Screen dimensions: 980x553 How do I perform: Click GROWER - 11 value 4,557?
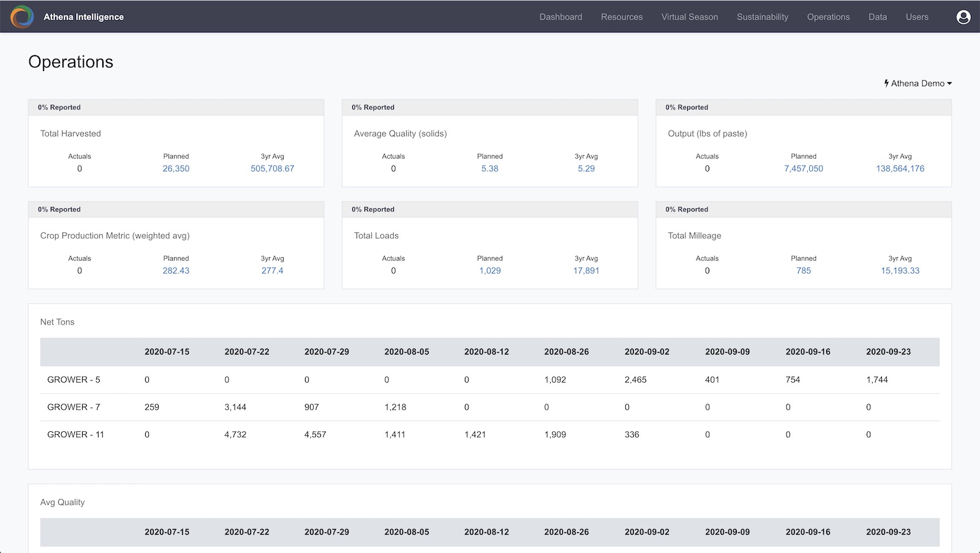[315, 435]
